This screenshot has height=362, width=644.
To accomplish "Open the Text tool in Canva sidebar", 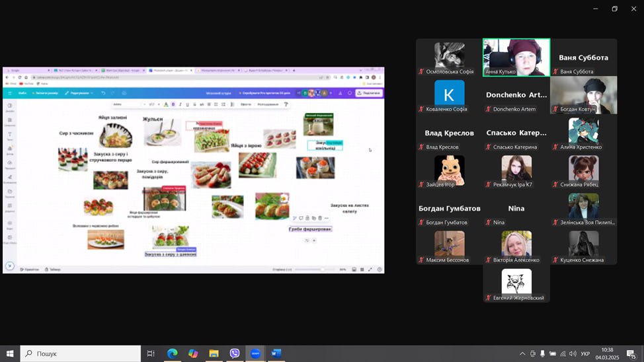I will coord(10,135).
